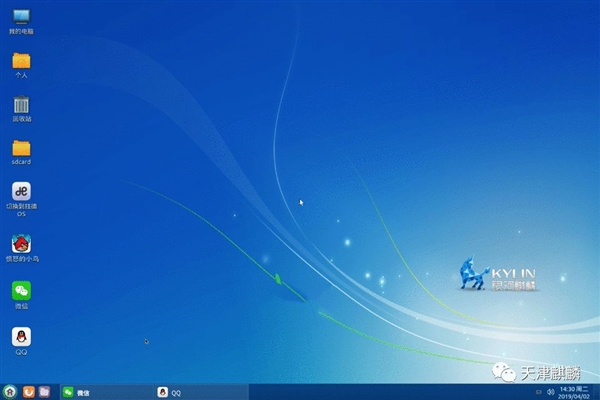Image resolution: width=600 pixels, height=400 pixels.
Task: Open the Kylin start menu button
Action: (x=10, y=392)
